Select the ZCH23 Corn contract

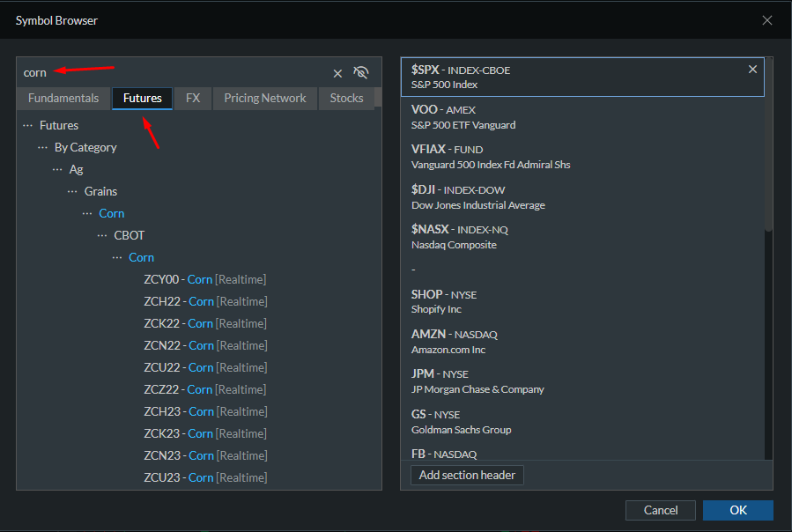pos(205,411)
